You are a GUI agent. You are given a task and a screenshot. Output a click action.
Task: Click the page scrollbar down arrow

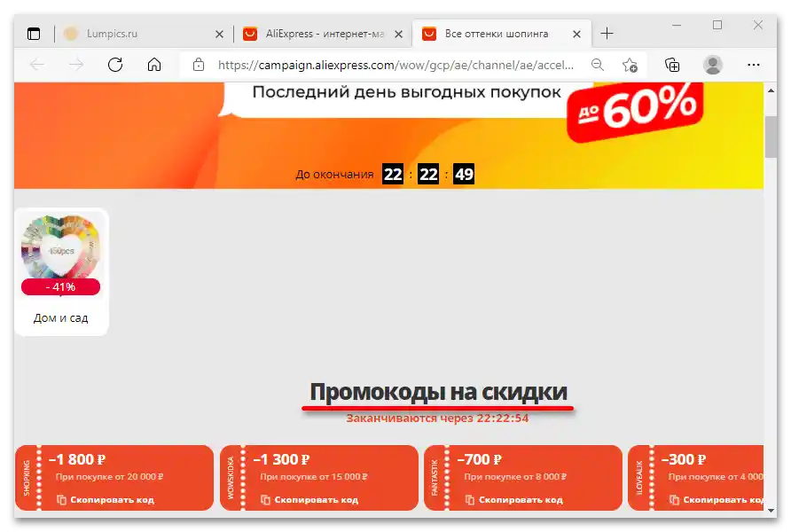pyautogui.click(x=771, y=511)
